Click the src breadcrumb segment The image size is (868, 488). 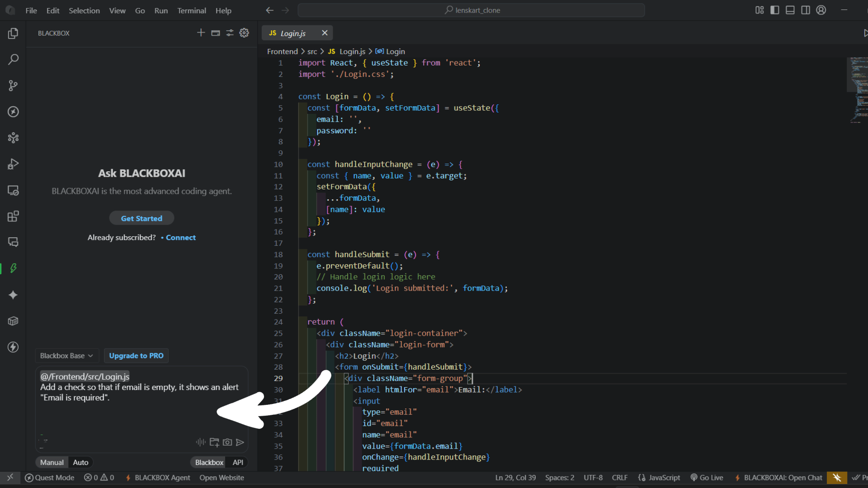[x=312, y=52]
